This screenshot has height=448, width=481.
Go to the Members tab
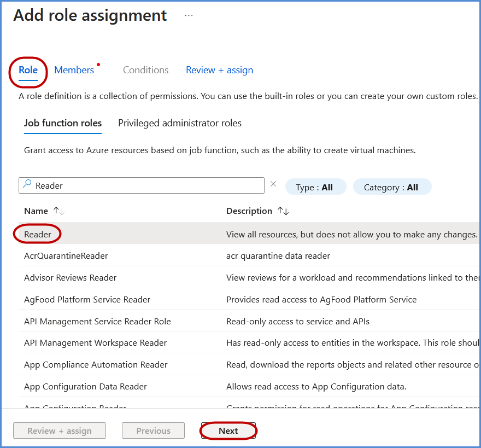click(x=74, y=70)
